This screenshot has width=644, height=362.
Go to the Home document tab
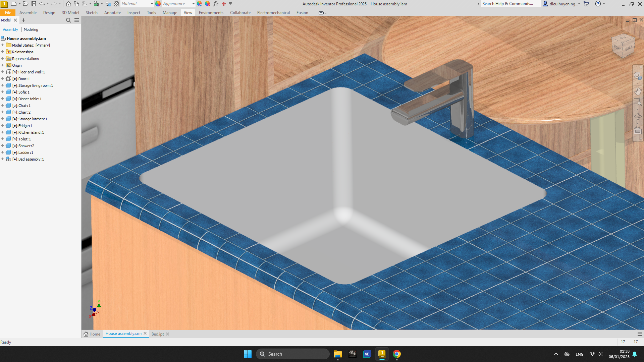tap(92, 334)
